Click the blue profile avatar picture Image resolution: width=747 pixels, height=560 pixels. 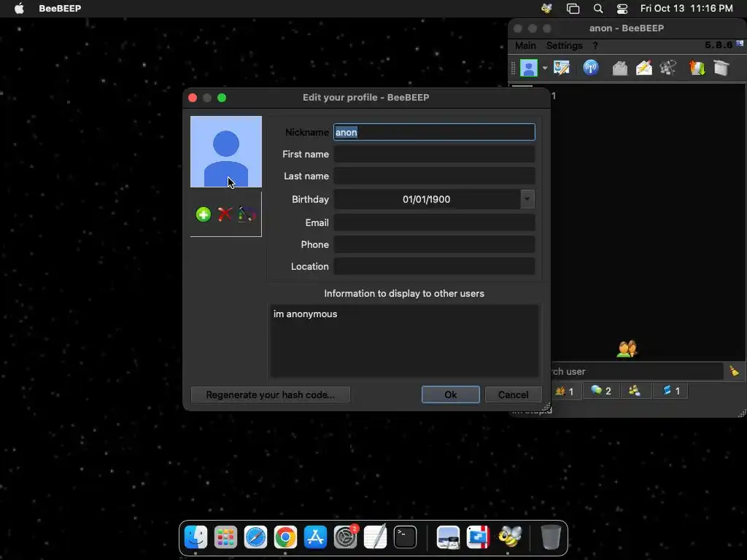(x=226, y=152)
